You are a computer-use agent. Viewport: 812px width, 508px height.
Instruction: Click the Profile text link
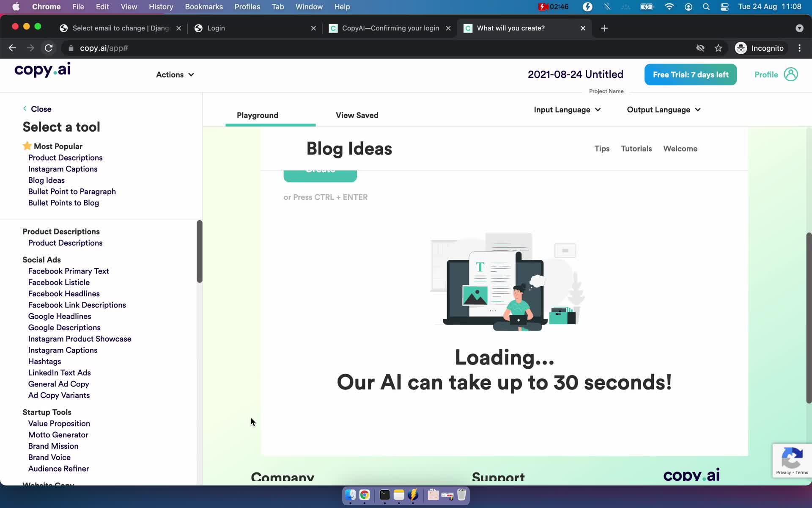[x=766, y=75]
